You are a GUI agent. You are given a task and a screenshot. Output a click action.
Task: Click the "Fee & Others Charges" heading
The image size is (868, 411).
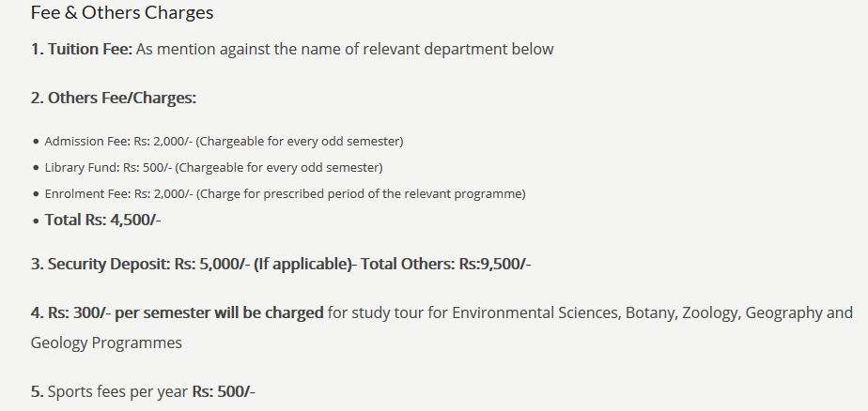coord(122,13)
